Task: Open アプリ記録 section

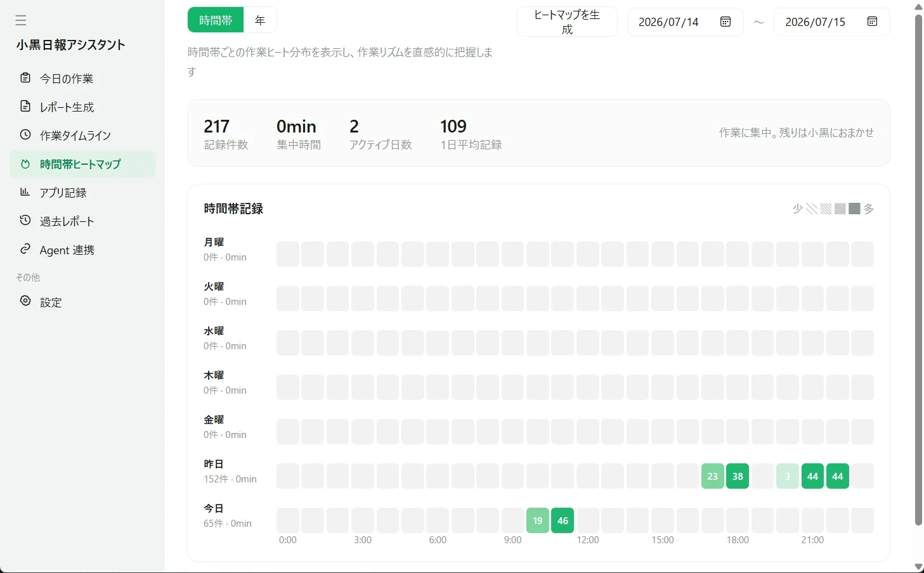Action: (x=82, y=193)
